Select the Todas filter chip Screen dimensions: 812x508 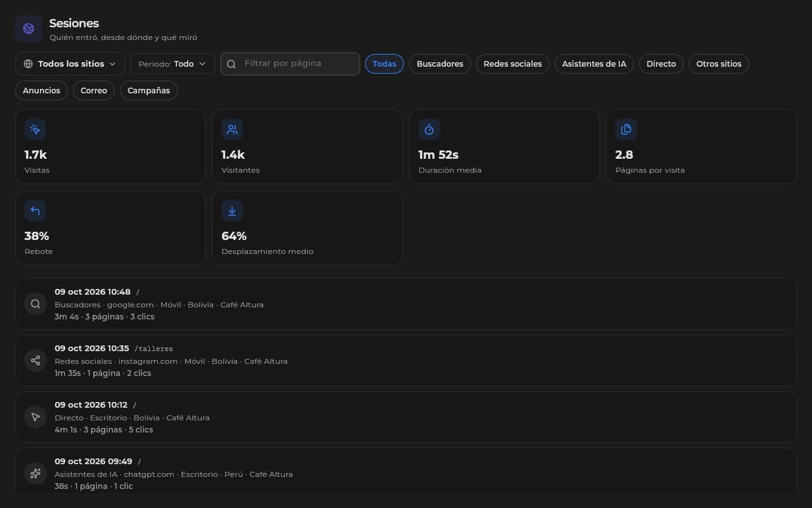click(x=384, y=63)
